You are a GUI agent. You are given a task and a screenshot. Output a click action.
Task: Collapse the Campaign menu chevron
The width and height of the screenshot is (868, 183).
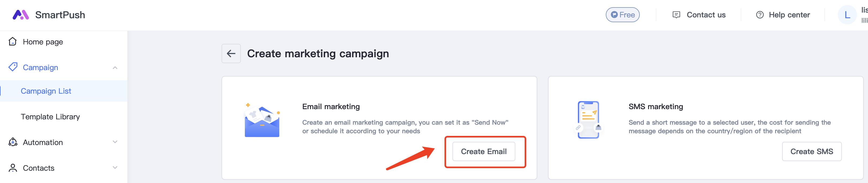(x=115, y=67)
